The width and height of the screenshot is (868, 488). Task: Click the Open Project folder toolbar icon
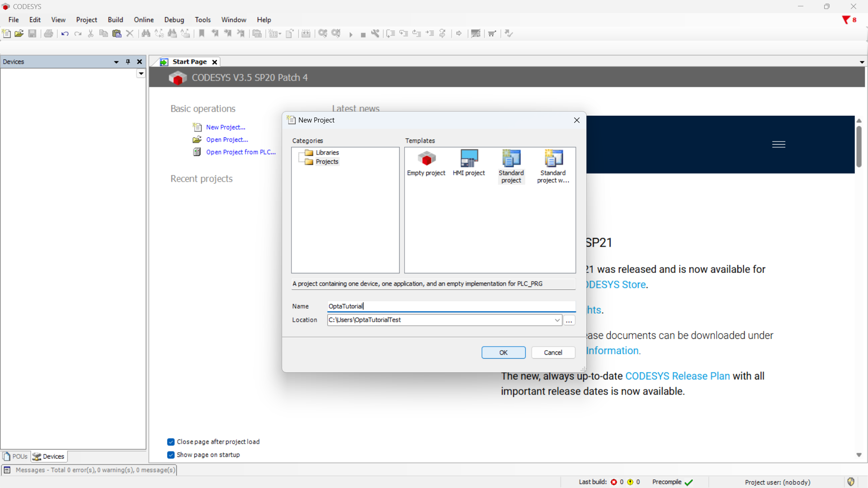coord(19,33)
